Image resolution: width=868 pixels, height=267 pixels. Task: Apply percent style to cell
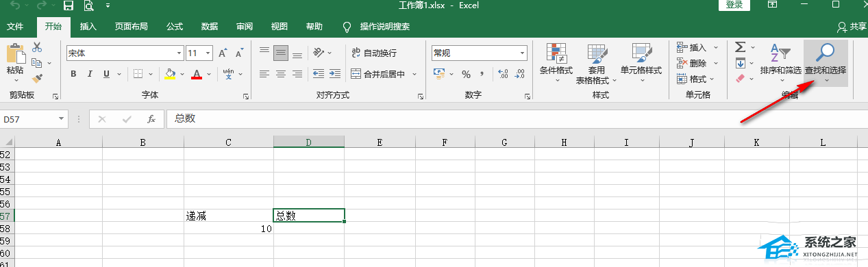[466, 74]
